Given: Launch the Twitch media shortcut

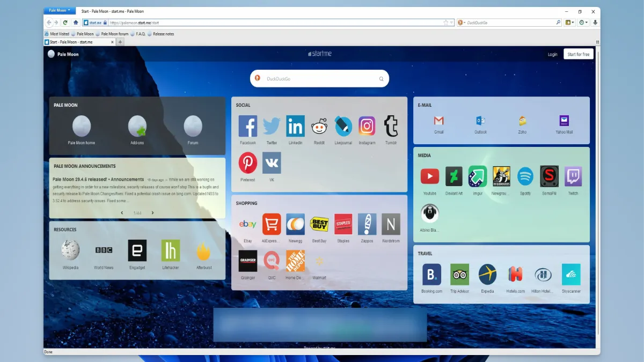Looking at the screenshot, I should pos(573,176).
